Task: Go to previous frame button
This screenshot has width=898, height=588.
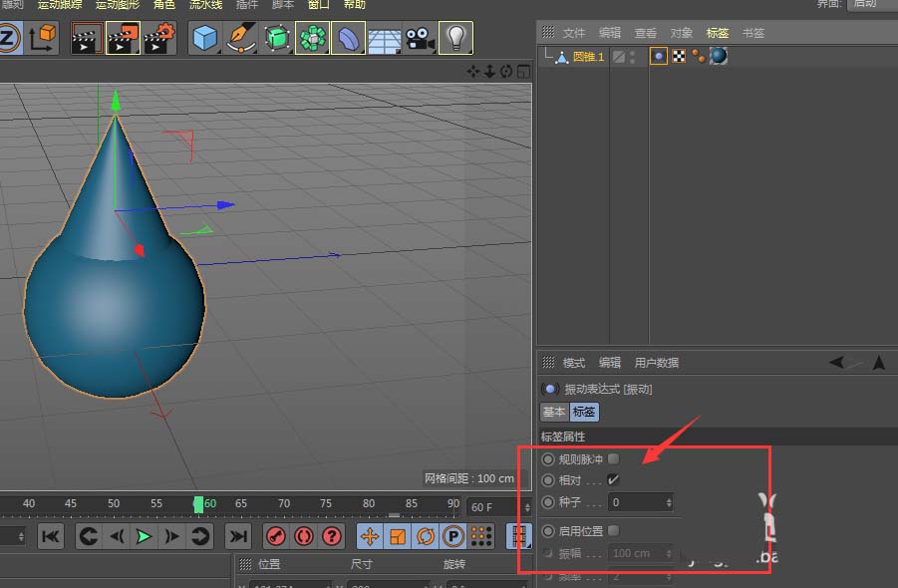Action: (x=117, y=536)
